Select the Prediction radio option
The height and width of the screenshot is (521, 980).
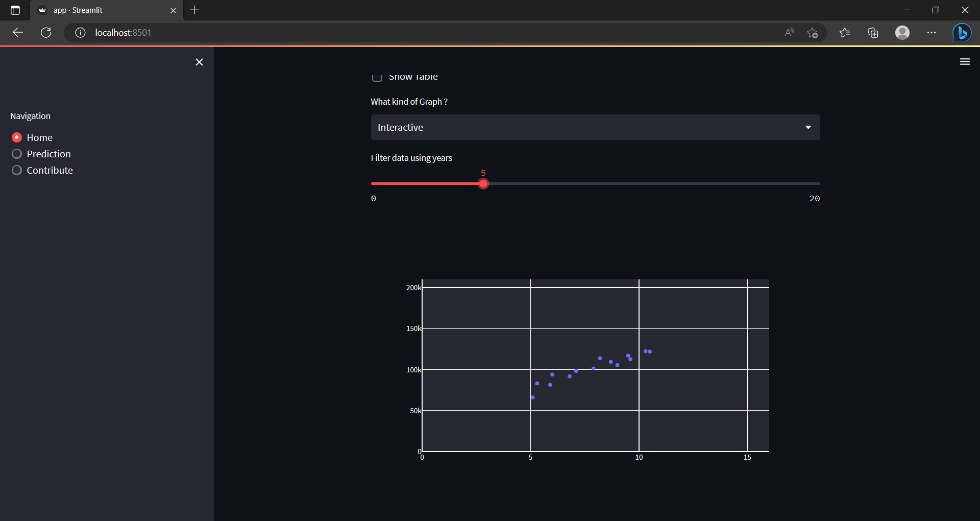(x=16, y=153)
